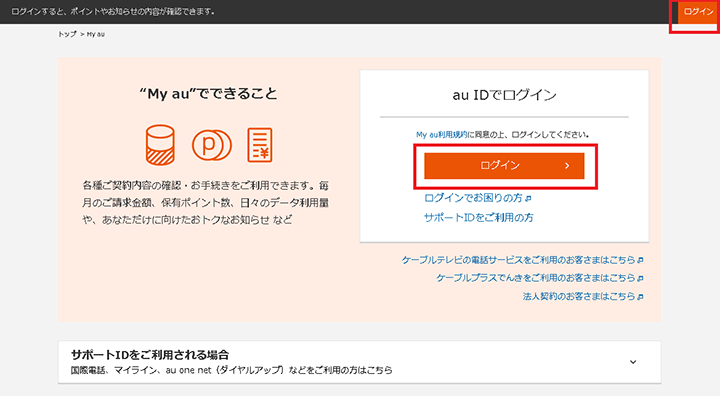720x396 pixels.
Task: Click the yen billing statement icon
Action: [260, 145]
